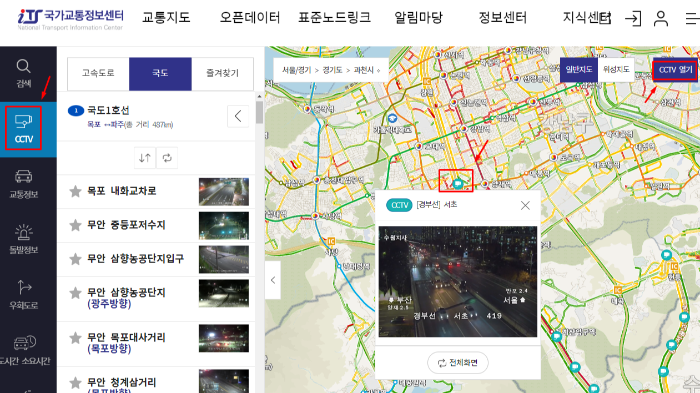The width and height of the screenshot is (700, 393).
Task: Click the route list vertical scrollbar
Action: click(x=259, y=112)
